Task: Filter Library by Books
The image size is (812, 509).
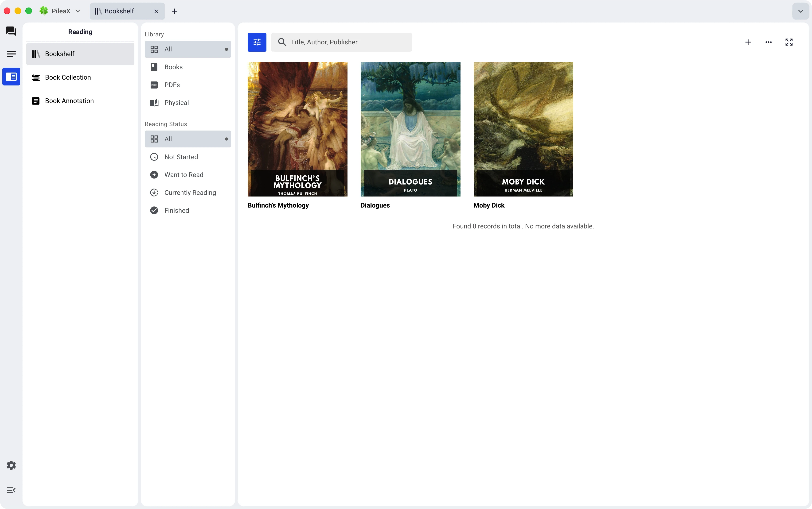Action: tap(188, 67)
